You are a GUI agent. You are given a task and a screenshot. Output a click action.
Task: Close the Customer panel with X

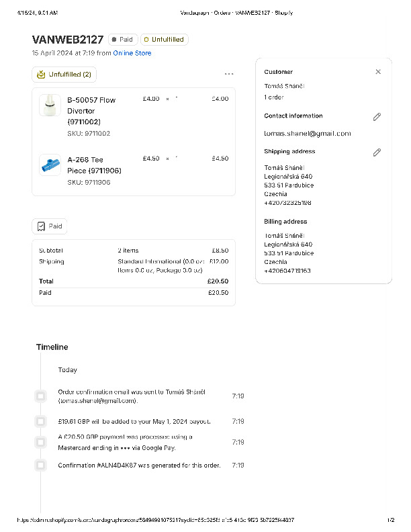click(378, 72)
